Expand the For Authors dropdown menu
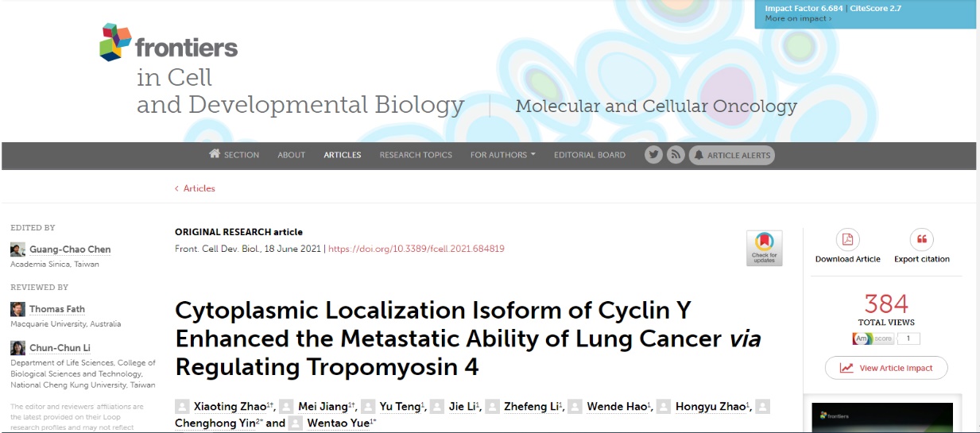Screen dimensions: 980x433 [x=502, y=155]
